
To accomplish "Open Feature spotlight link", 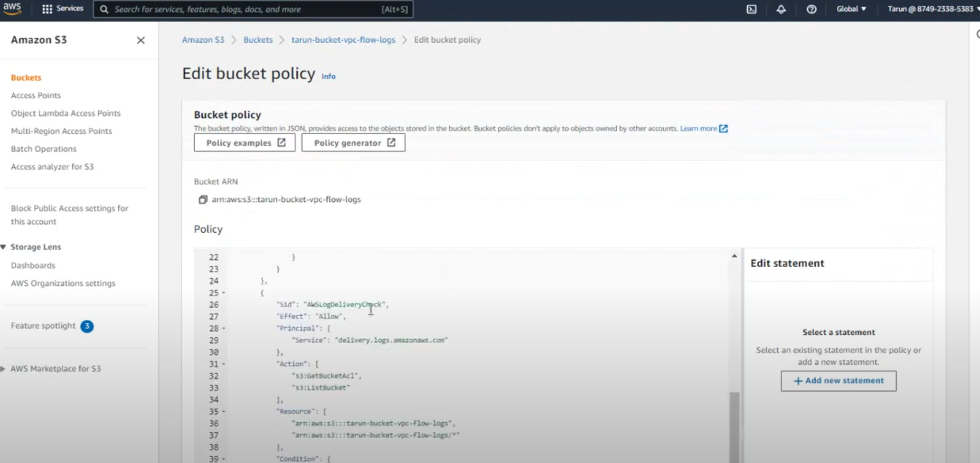I will click(x=43, y=326).
